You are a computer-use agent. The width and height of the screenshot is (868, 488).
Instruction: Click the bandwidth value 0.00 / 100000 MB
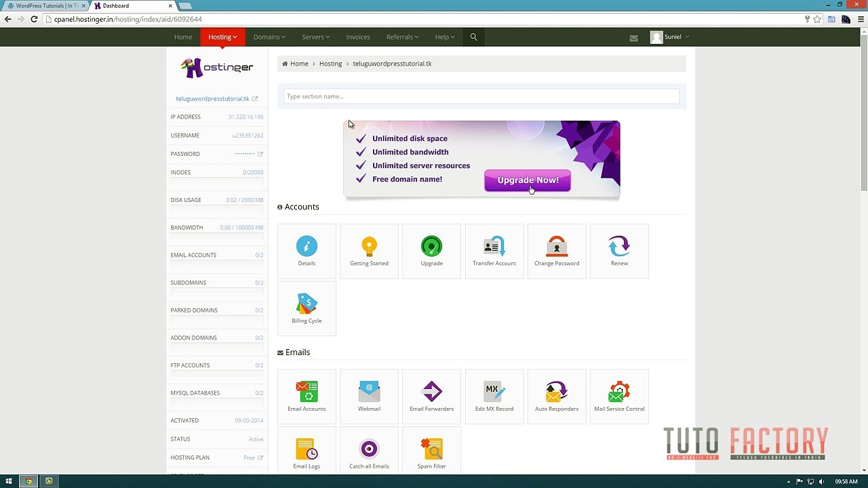[x=241, y=228]
